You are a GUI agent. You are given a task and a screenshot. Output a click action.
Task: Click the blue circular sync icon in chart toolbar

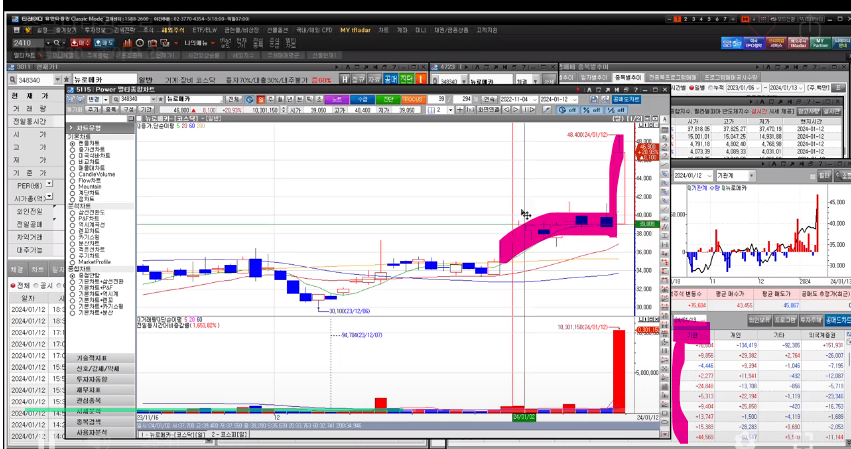pos(250,99)
